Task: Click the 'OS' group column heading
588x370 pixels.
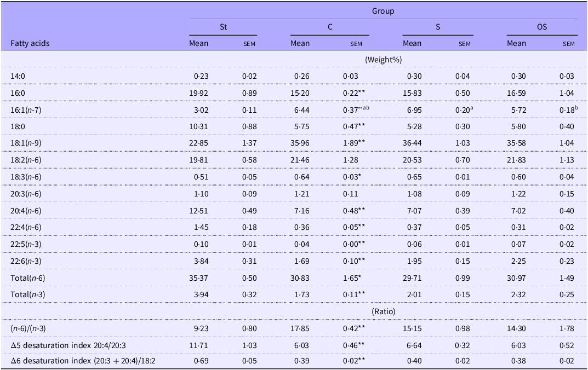Action: click(542, 27)
